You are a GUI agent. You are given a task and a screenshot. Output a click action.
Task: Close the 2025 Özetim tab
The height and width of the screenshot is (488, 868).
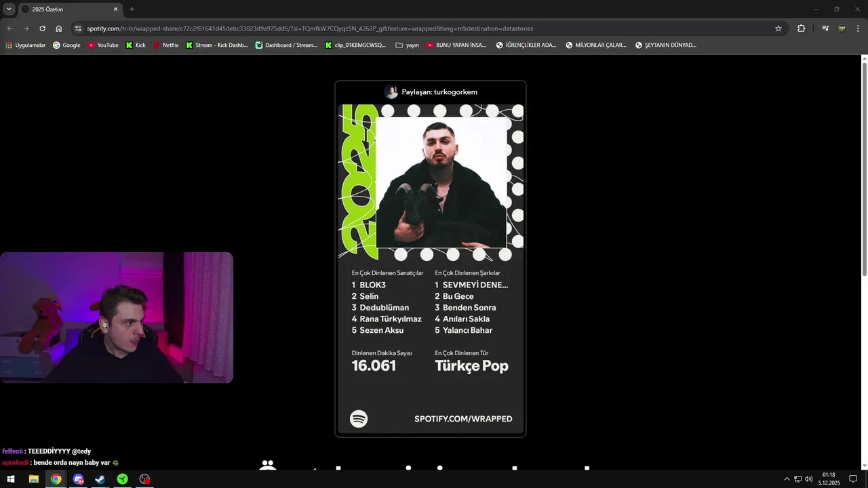coord(115,9)
